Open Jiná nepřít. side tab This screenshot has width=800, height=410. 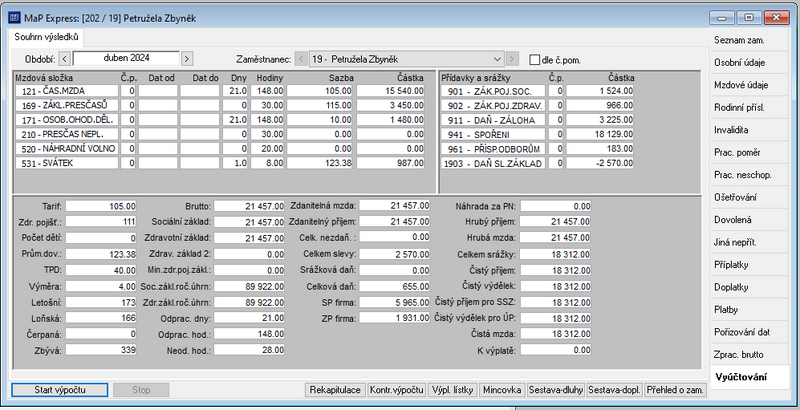749,242
